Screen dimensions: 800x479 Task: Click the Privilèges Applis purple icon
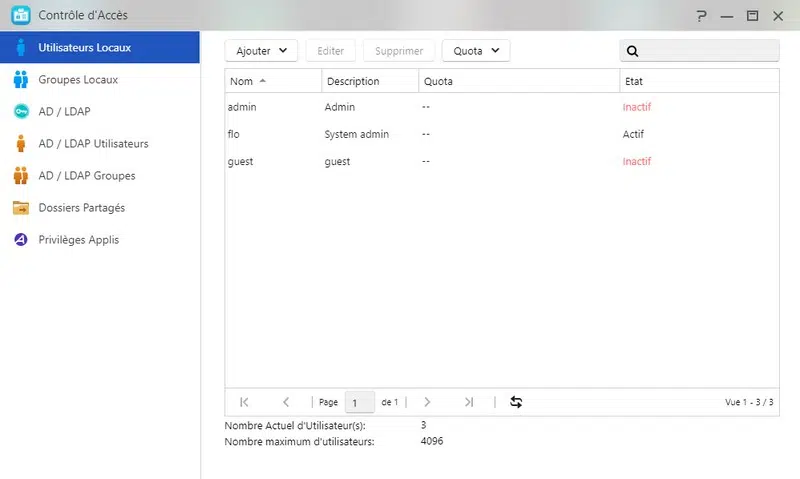pos(21,239)
